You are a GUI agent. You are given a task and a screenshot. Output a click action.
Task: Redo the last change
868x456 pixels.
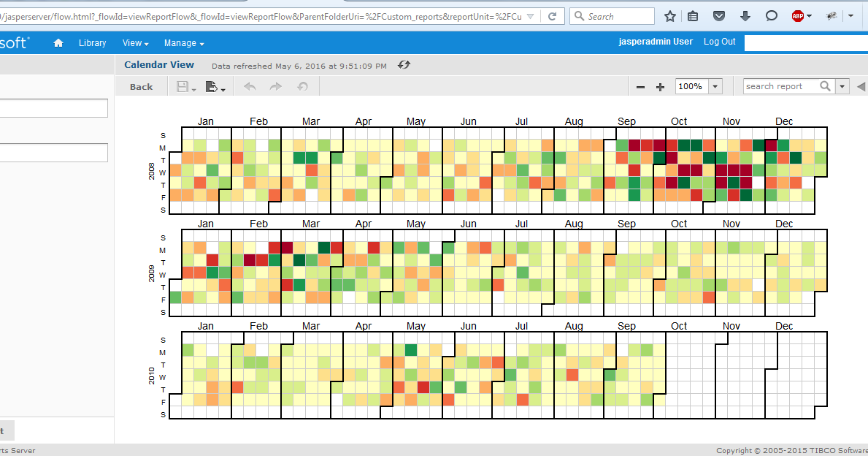point(276,85)
